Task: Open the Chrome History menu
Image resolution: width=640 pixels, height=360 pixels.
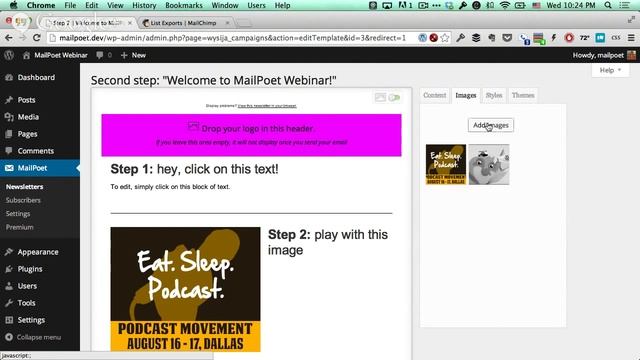Action: (144, 5)
